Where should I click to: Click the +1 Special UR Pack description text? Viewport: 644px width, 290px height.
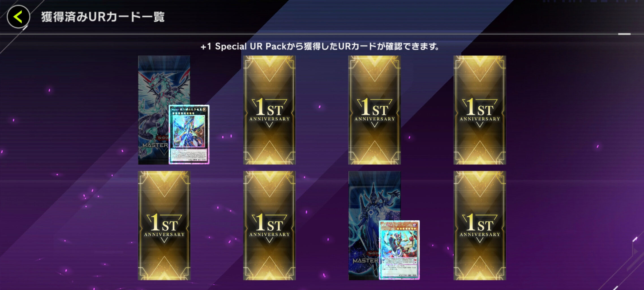tap(320, 46)
